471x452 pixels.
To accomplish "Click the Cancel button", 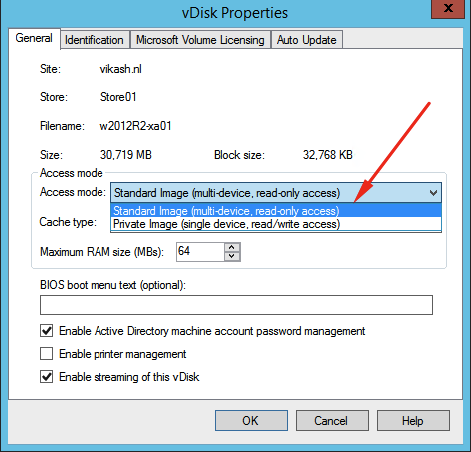I will pos(332,421).
